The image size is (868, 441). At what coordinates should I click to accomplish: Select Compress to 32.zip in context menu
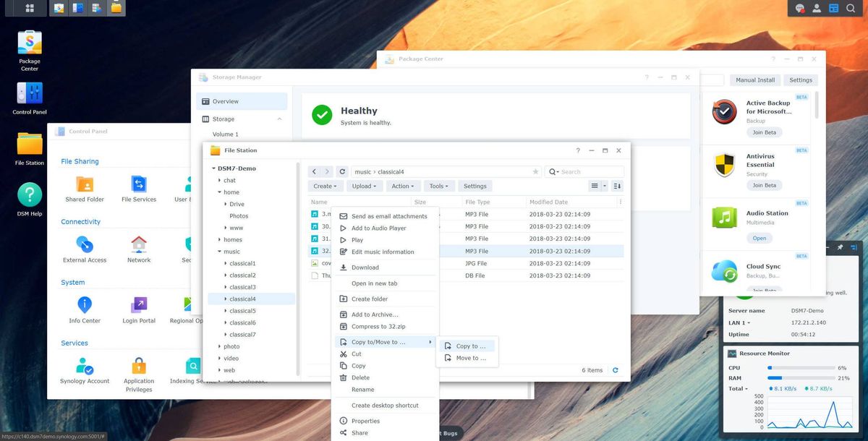(385, 326)
